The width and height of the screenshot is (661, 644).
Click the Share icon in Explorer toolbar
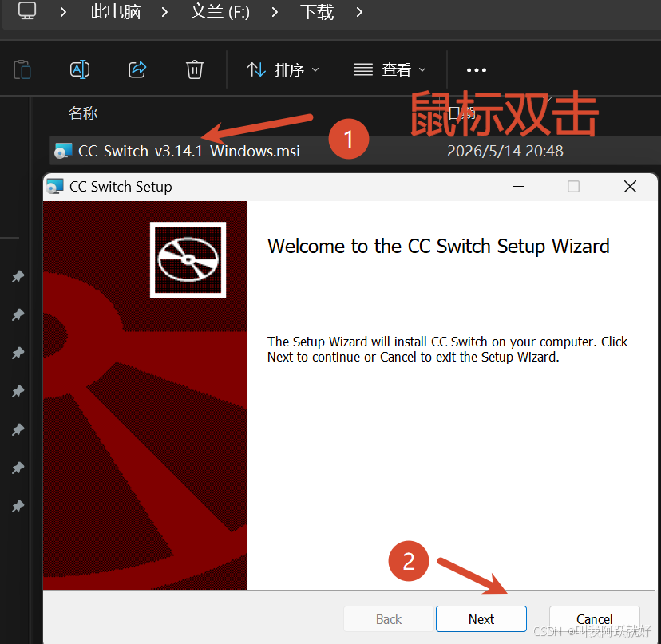pos(137,69)
